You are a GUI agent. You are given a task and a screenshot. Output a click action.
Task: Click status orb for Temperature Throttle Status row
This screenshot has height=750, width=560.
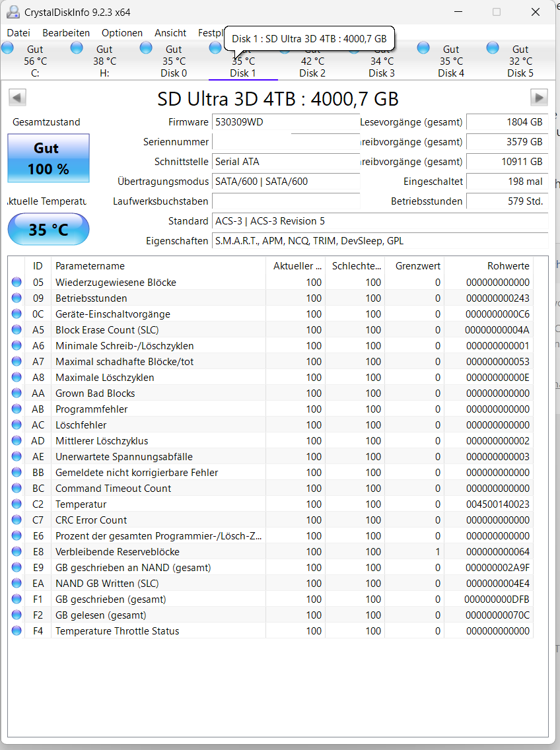pyautogui.click(x=17, y=631)
